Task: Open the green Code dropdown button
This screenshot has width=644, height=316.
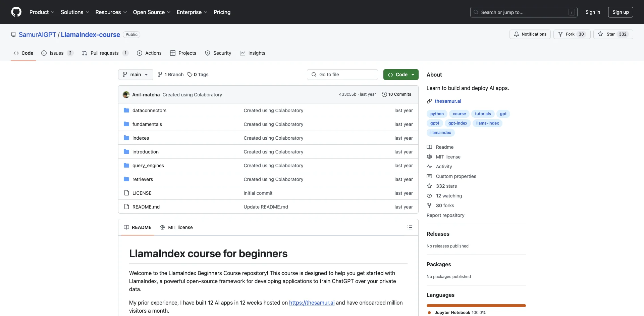Action: (401, 75)
